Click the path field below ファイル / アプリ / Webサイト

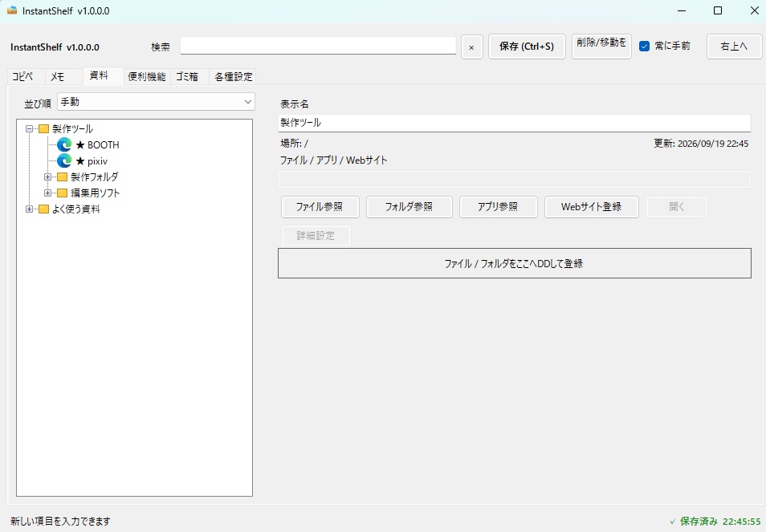[515, 179]
